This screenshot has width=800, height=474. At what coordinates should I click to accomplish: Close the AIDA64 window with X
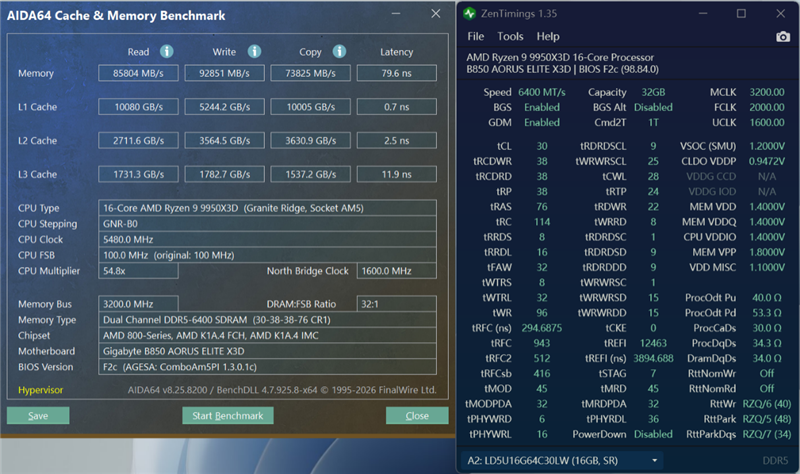pos(435,14)
